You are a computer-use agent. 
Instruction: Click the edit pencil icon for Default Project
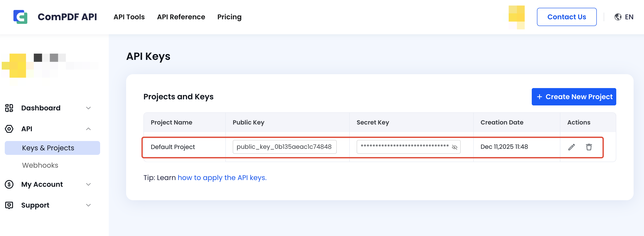572,147
